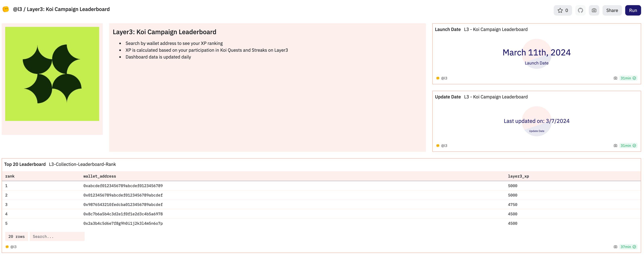Open the GitHub icon button
644x261 pixels.
click(x=580, y=10)
